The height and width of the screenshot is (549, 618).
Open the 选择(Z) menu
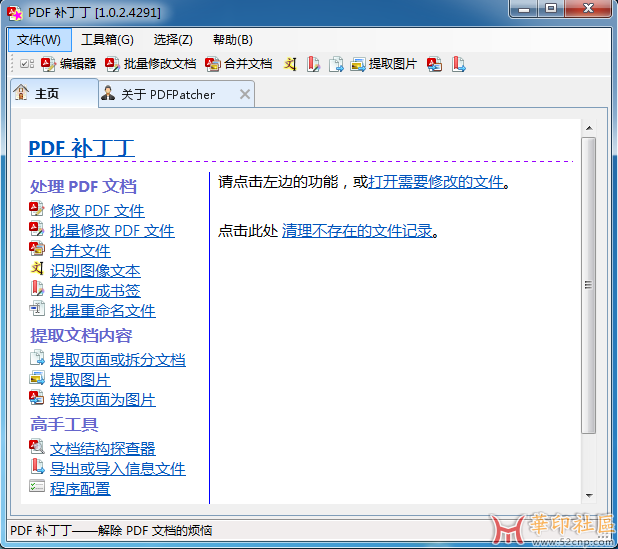click(173, 40)
